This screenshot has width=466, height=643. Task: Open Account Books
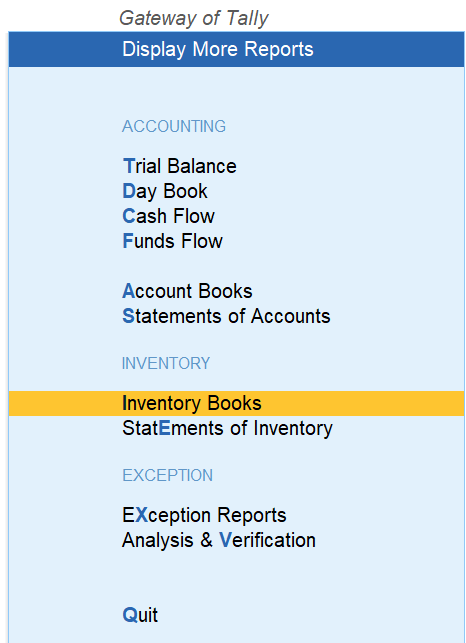click(x=187, y=291)
